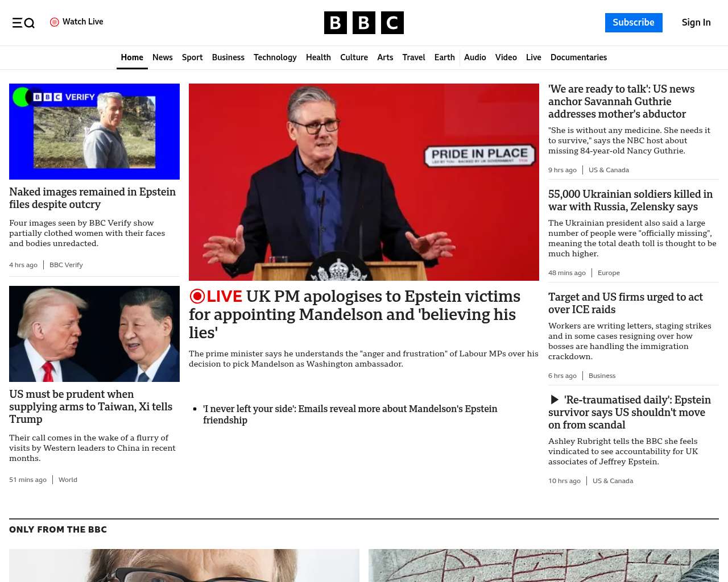Read 55,000 Ukrainian soldiers killed story
This screenshot has width=728, height=582.
coord(630,200)
